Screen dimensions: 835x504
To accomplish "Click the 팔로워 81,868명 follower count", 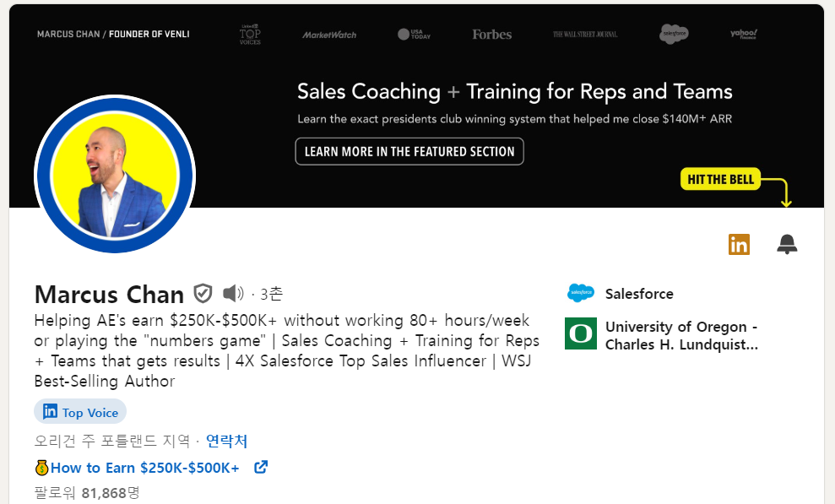I will pos(87,493).
